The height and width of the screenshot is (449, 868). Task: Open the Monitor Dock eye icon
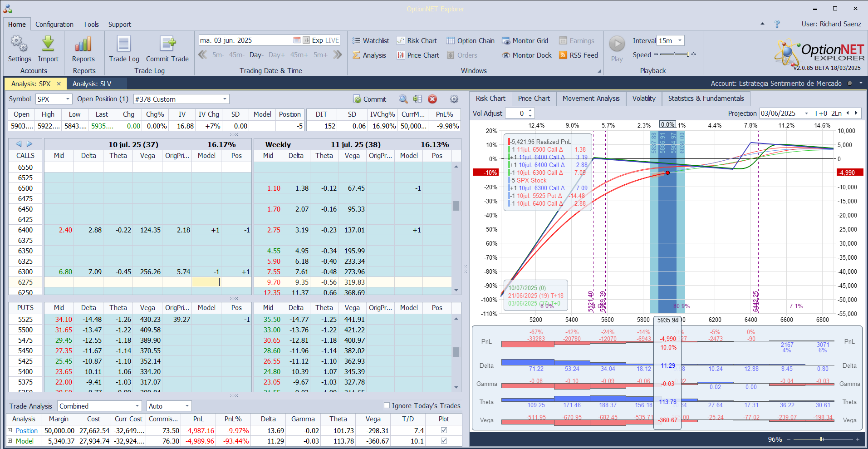506,55
